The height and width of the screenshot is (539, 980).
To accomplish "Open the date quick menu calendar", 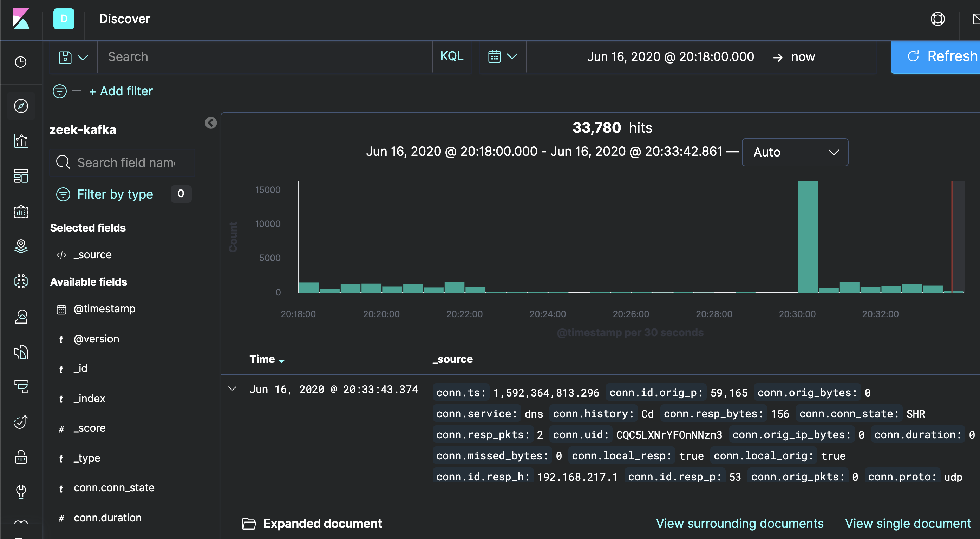I will tap(503, 56).
